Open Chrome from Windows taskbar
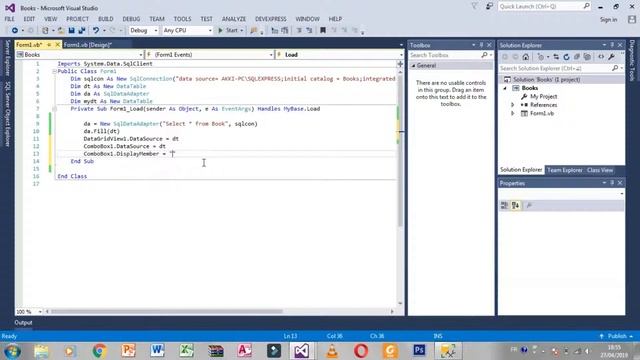This screenshot has height=360, width=640. [99, 351]
